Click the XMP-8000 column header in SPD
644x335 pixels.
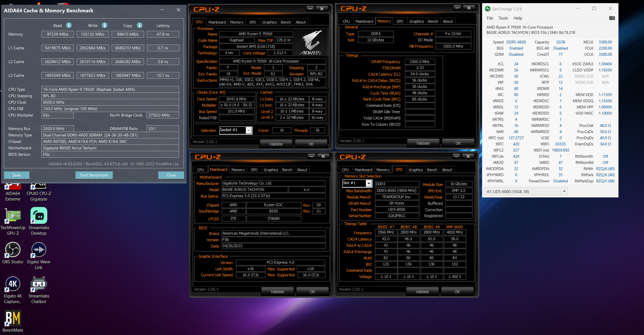(454, 227)
